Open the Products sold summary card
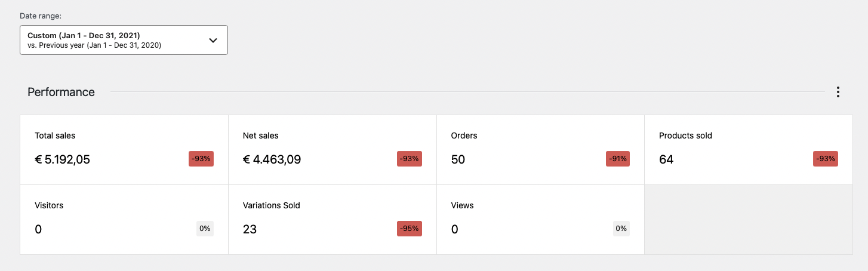 point(749,150)
